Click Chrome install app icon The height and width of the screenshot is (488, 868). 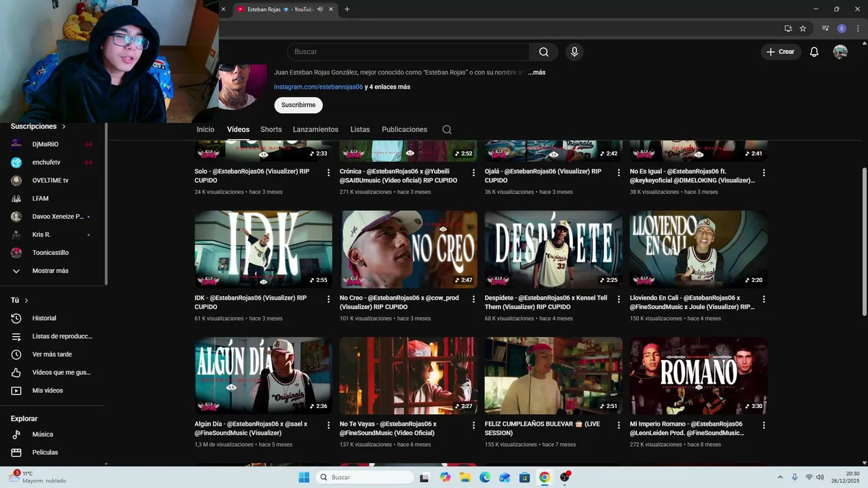pos(788,28)
